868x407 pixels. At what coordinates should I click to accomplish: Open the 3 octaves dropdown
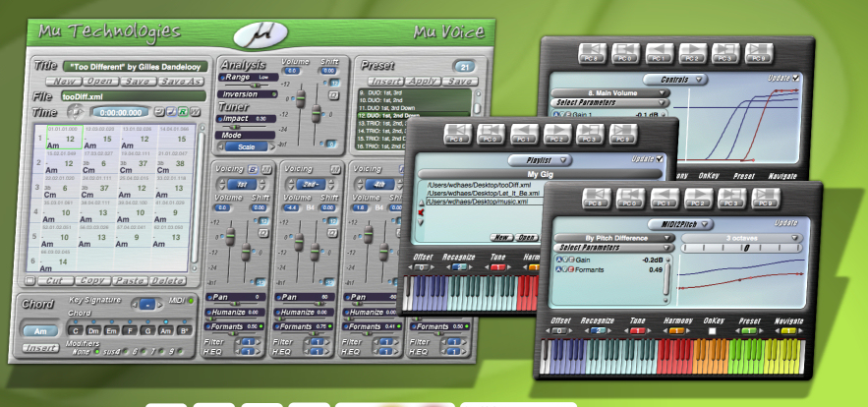pyautogui.click(x=742, y=238)
